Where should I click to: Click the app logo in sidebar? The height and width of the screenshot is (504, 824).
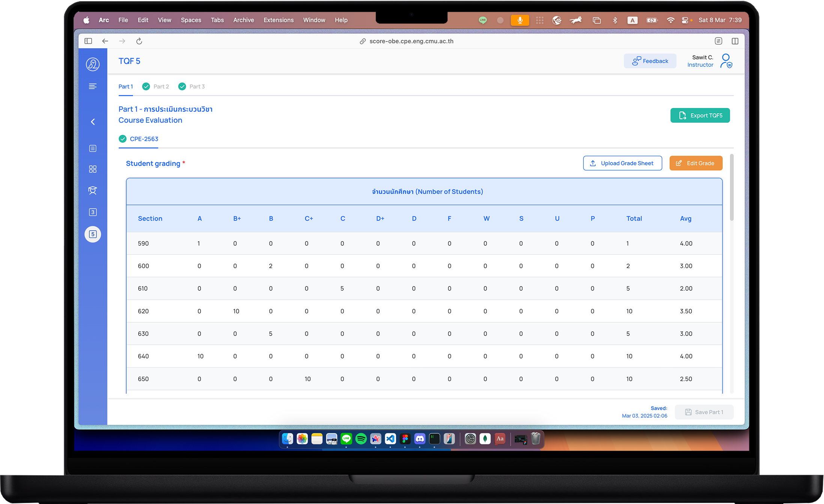coord(93,64)
